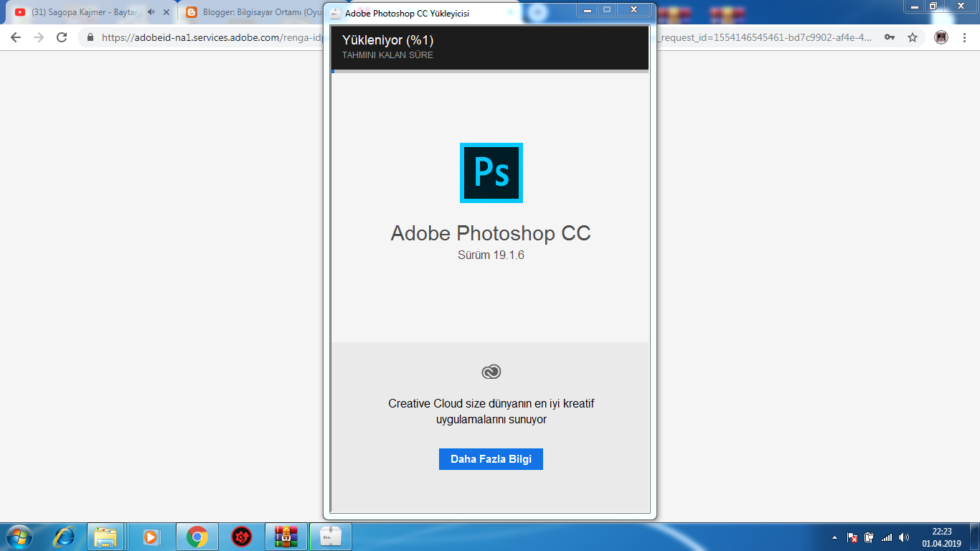The height and width of the screenshot is (551, 980).
Task: Open the saved password key icon
Action: tap(890, 37)
